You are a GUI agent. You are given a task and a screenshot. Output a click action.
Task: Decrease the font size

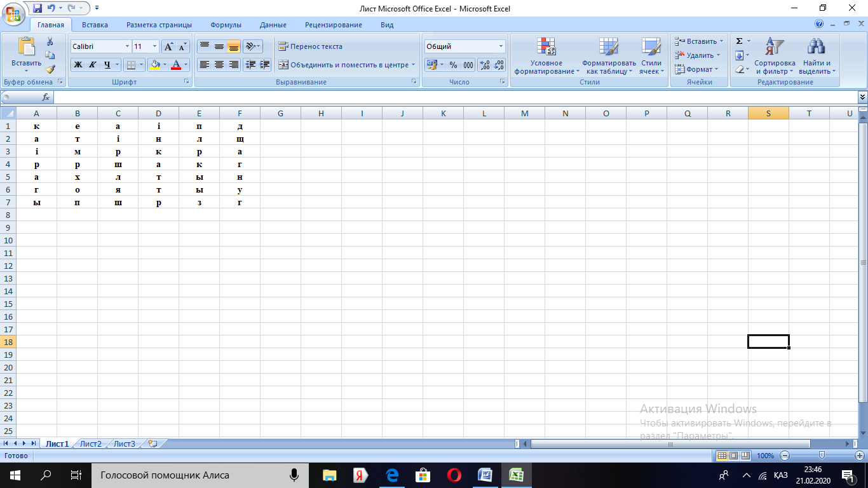[183, 46]
